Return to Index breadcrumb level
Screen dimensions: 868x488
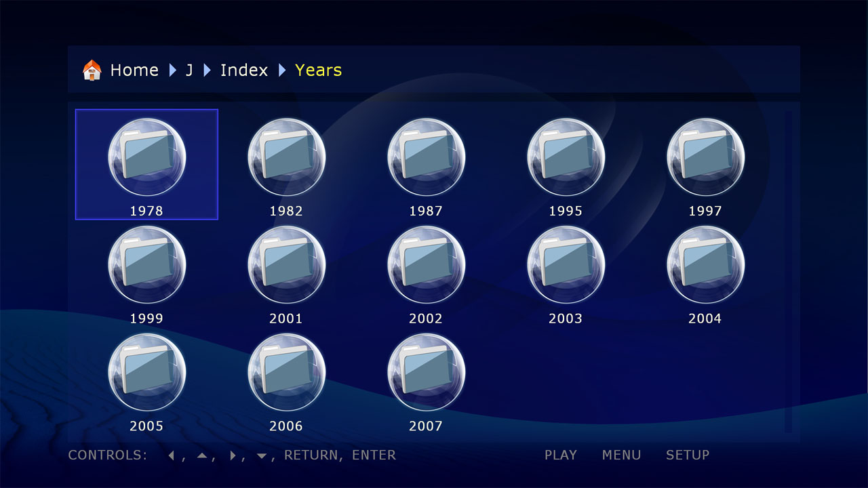point(243,70)
